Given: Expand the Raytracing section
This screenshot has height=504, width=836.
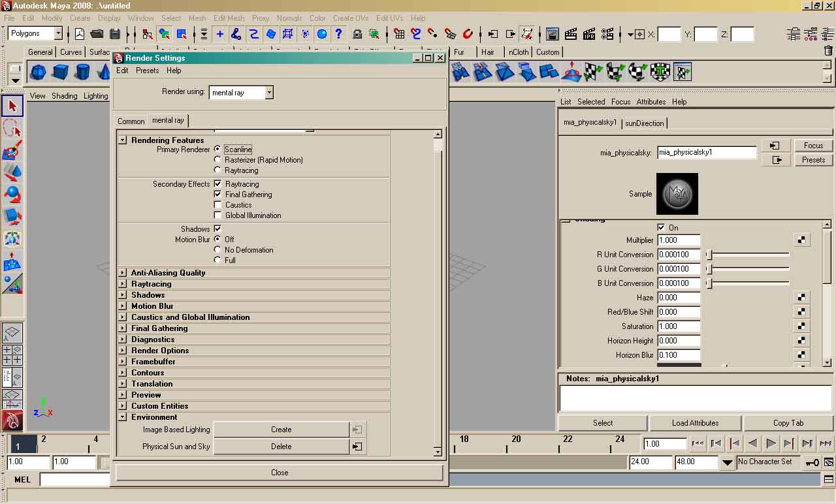Looking at the screenshot, I should [122, 284].
